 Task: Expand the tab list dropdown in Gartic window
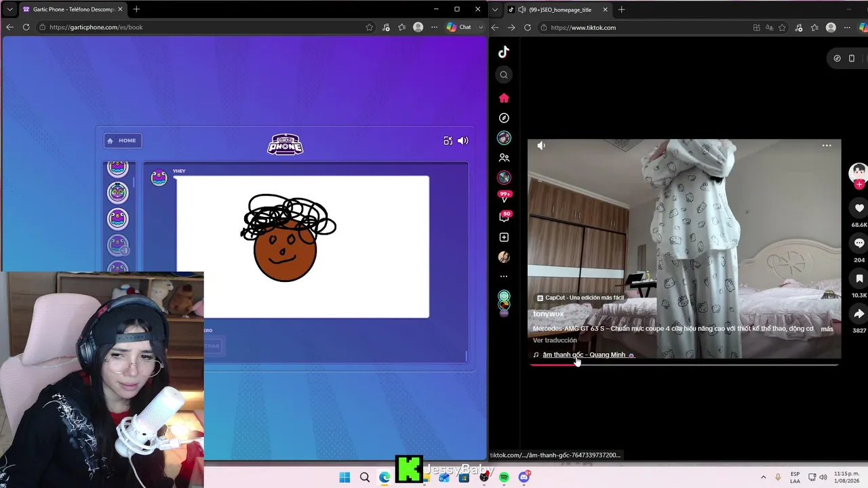9,9
